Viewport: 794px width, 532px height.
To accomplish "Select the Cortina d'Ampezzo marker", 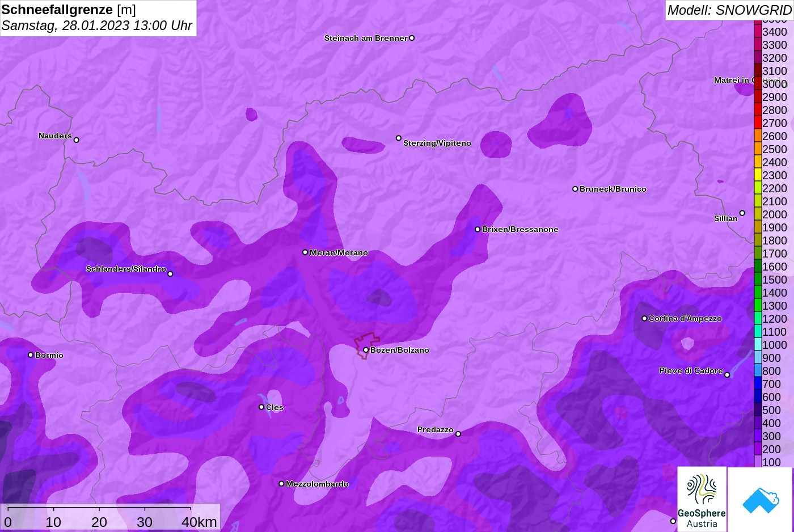I will tap(644, 318).
